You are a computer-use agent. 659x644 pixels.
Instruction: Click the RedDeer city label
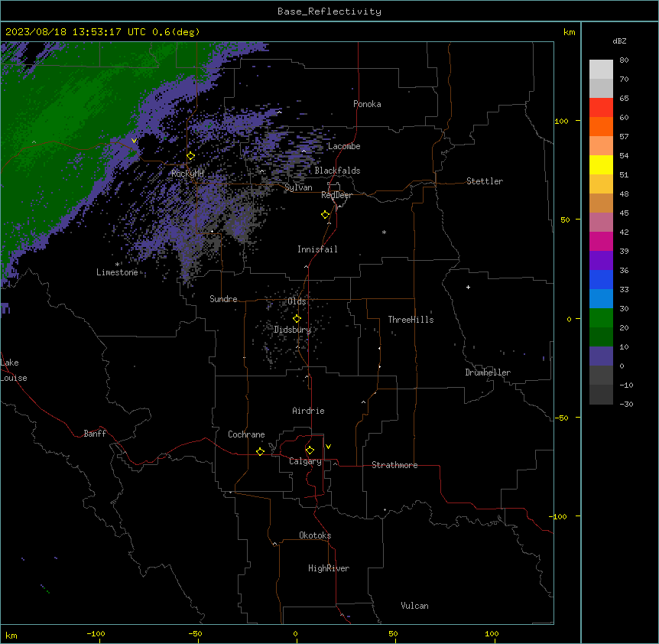click(336, 195)
